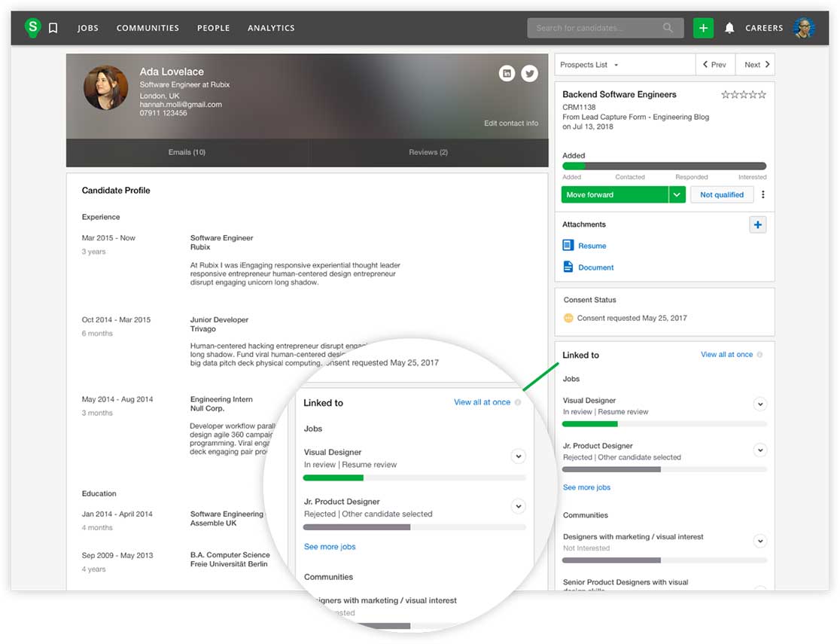The height and width of the screenshot is (644, 840).
Task: Open the notifications bell
Action: point(729,28)
